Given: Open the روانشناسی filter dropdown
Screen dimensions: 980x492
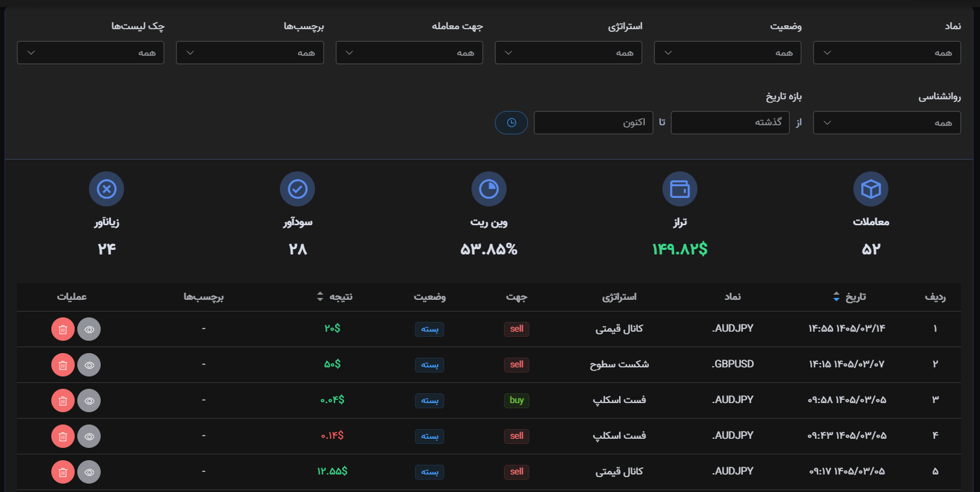Looking at the screenshot, I should [886, 123].
